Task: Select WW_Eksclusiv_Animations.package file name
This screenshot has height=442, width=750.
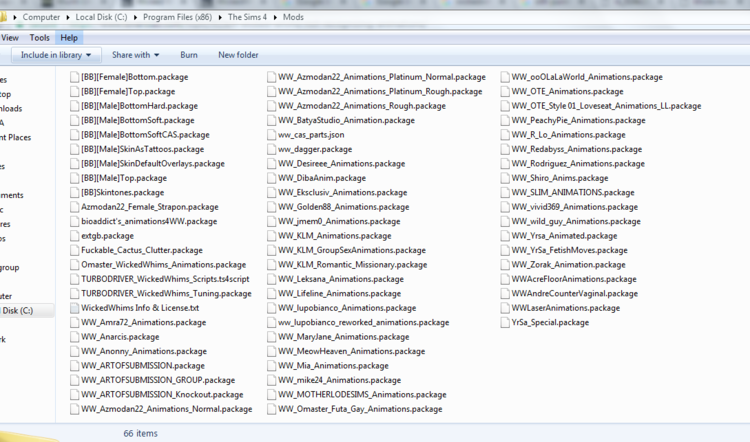Action: click(x=342, y=192)
